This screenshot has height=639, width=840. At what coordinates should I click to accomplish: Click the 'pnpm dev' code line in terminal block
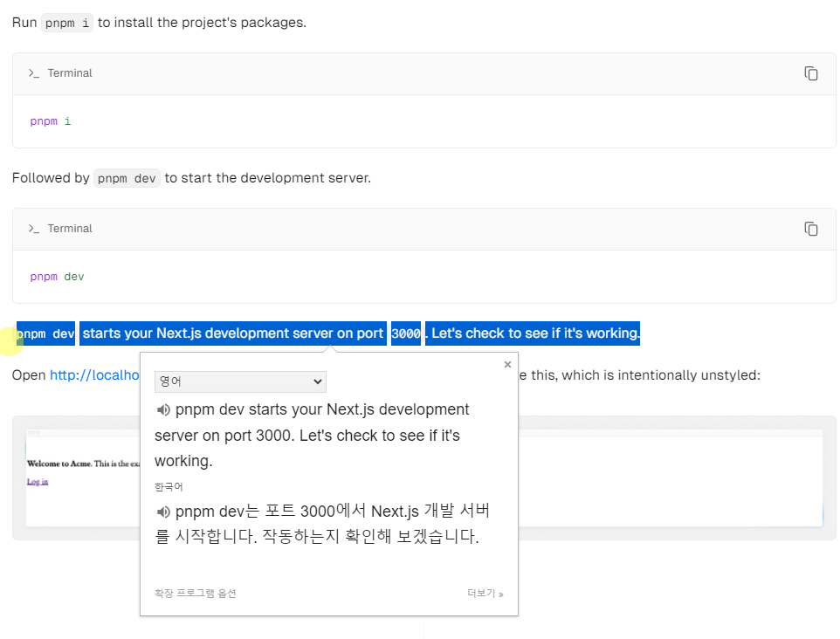click(57, 277)
